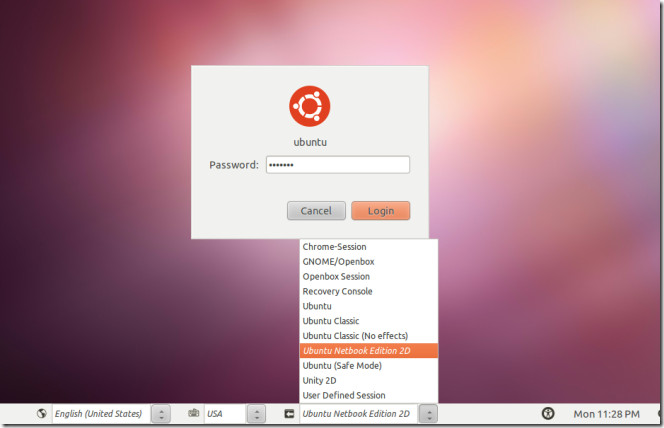The image size is (664, 428).
Task: Click the Mon 11:28 PM clock
Action: click(606, 414)
